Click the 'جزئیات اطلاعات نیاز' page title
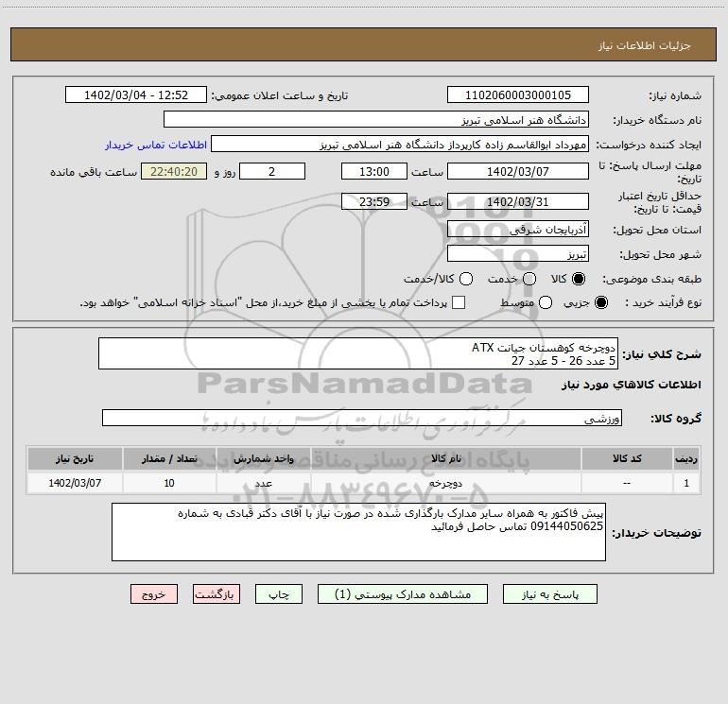 point(645,45)
